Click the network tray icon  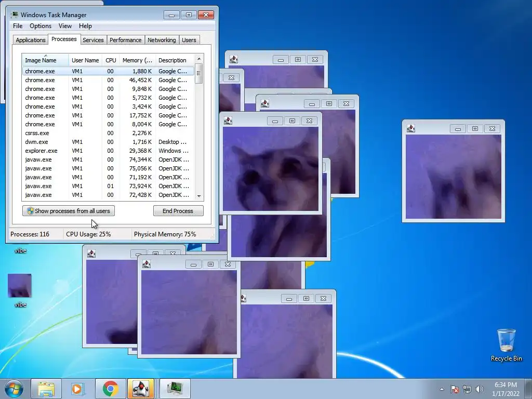(467, 389)
